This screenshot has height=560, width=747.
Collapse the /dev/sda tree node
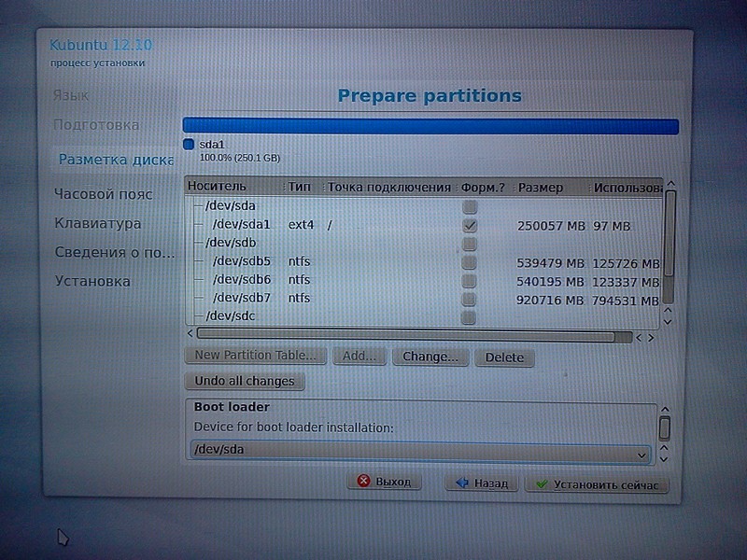[197, 205]
